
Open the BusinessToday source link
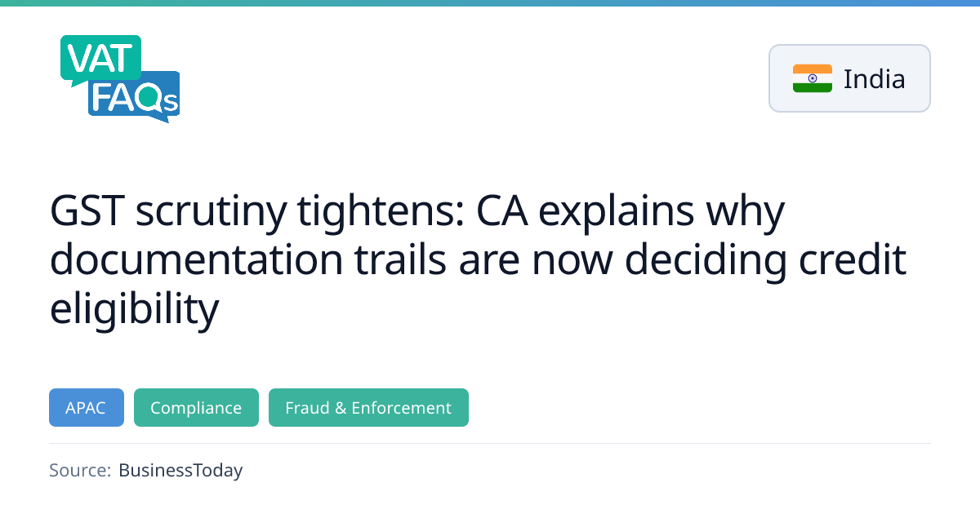[180, 470]
